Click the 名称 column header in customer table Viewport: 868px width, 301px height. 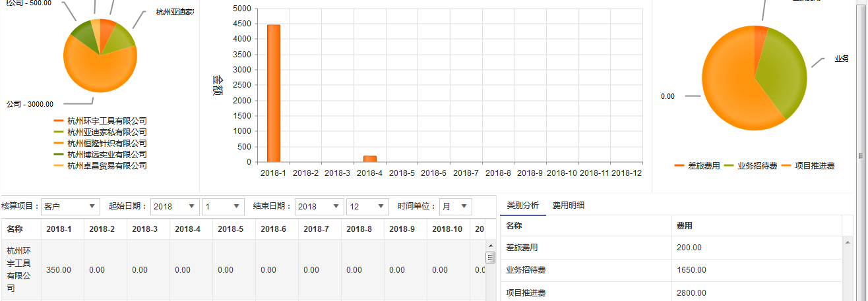pos(15,229)
